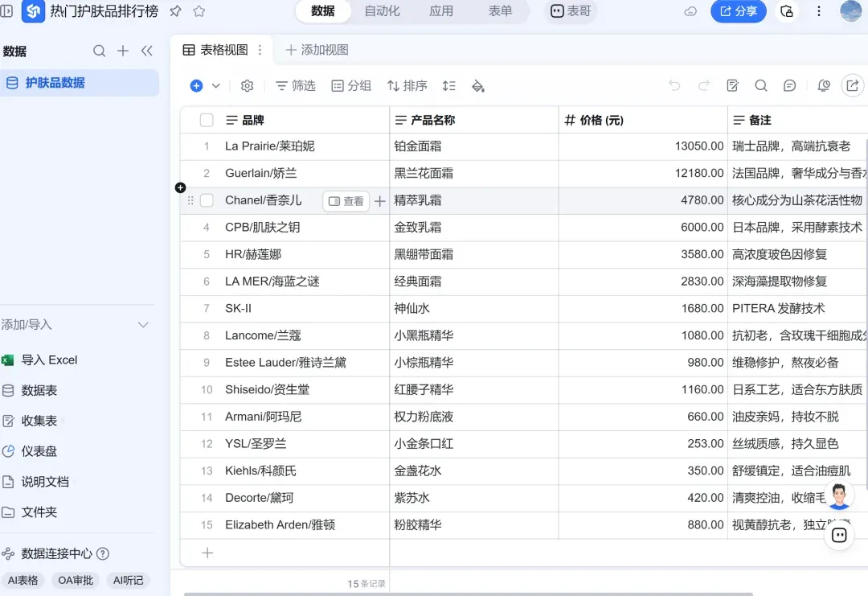Add a 收集表 from sidebar
The image size is (868, 596).
point(30,421)
